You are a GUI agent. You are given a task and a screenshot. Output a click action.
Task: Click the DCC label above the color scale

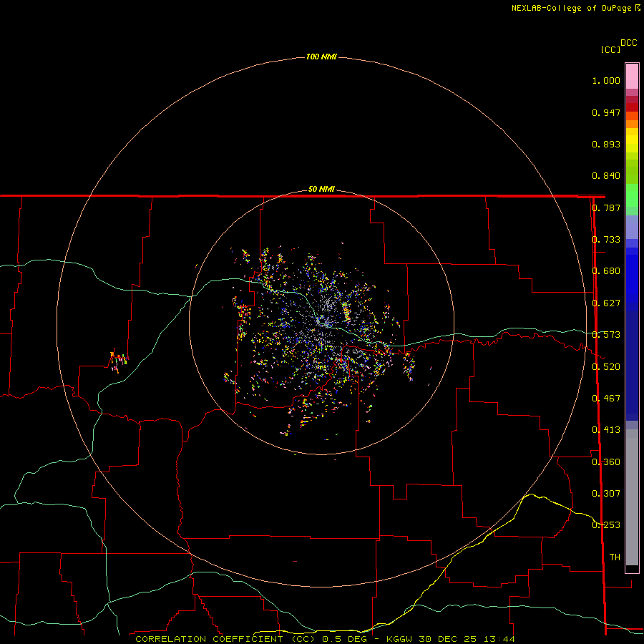(x=628, y=43)
